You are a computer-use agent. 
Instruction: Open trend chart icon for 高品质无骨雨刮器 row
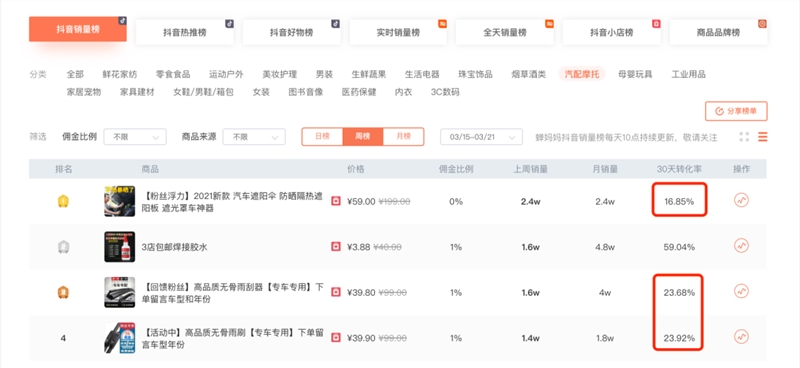click(741, 291)
